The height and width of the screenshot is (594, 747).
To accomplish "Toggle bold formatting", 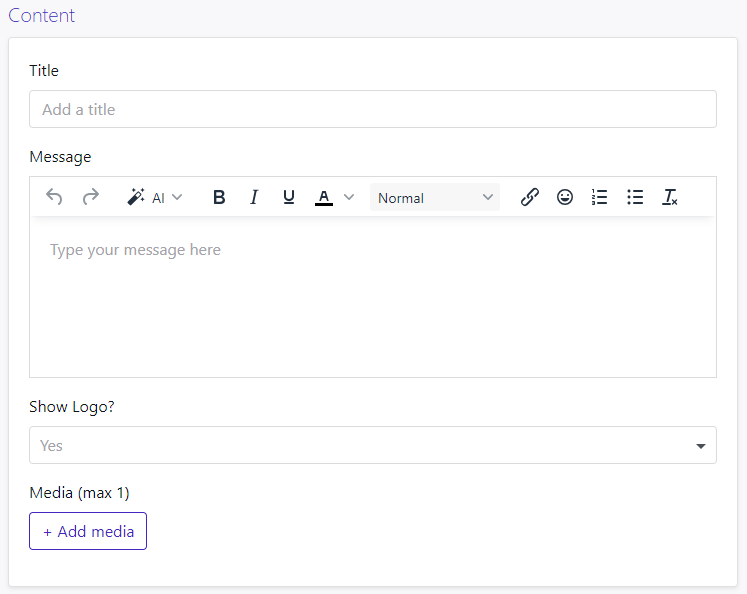I will 219,197.
